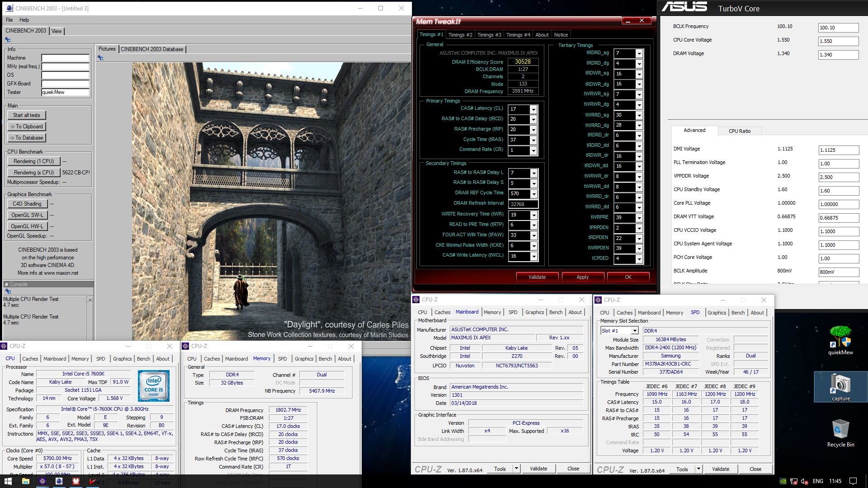Screen dimensions: 868x488
Task: Select the CINEBENCH blue sphere taskbar icon
Action: click(x=59, y=481)
